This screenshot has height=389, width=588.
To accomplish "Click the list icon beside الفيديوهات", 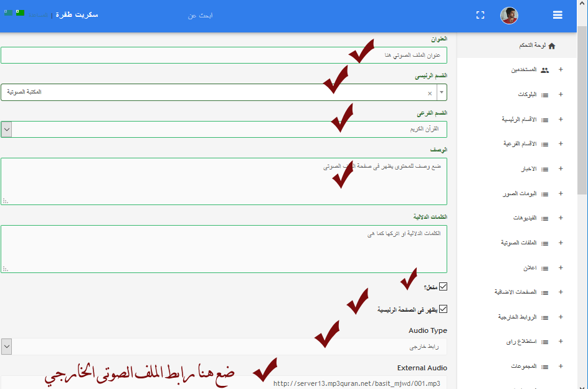I will tap(544, 218).
